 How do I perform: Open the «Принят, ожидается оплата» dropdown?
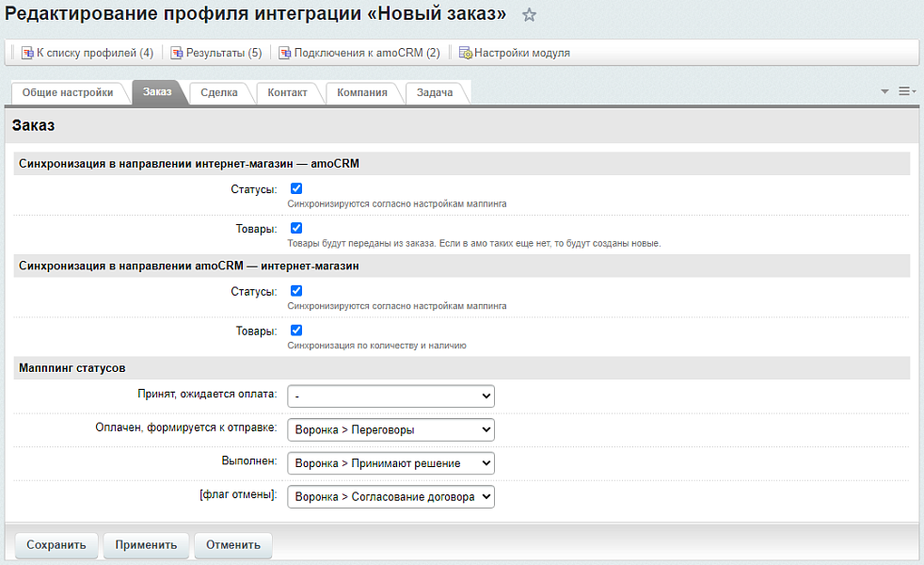390,395
